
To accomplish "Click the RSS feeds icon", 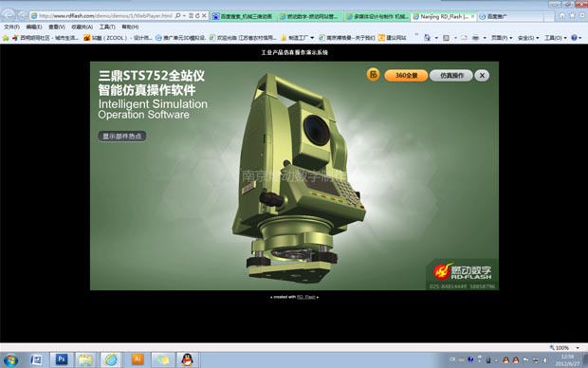I will (x=447, y=38).
